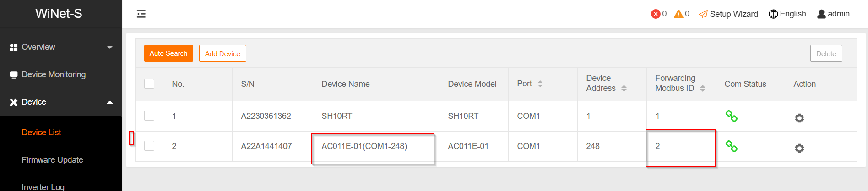
Task: Click the orange warning alert icon
Action: coord(678,14)
